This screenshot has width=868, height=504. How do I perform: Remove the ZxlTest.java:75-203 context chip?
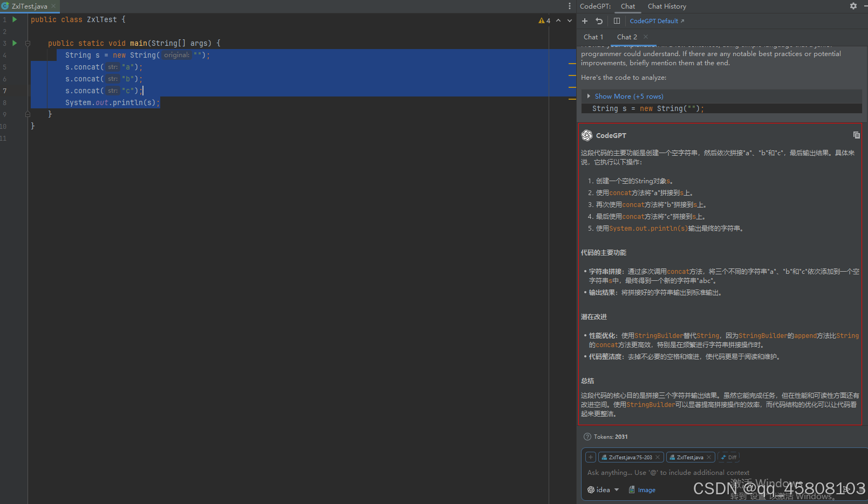[658, 457]
